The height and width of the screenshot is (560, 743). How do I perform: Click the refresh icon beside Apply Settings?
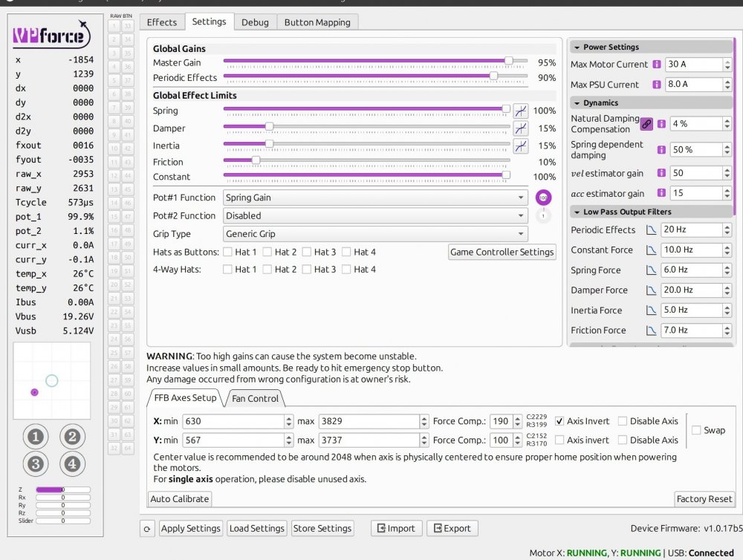pos(147,529)
